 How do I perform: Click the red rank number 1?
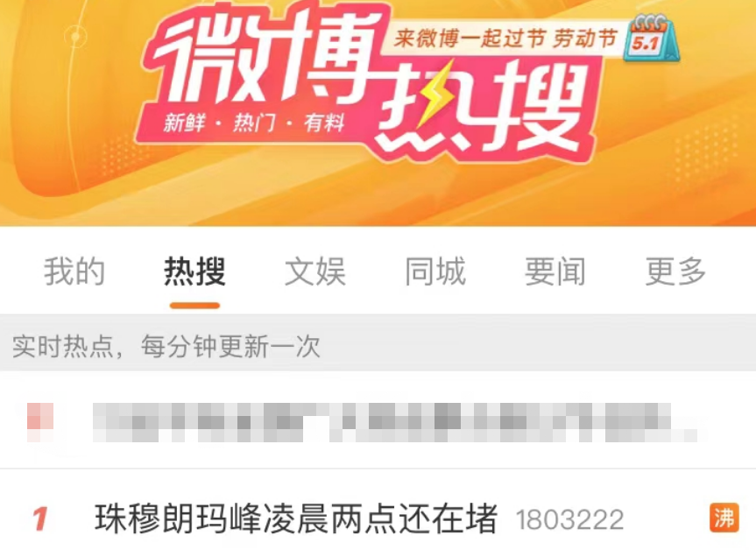pos(40,518)
